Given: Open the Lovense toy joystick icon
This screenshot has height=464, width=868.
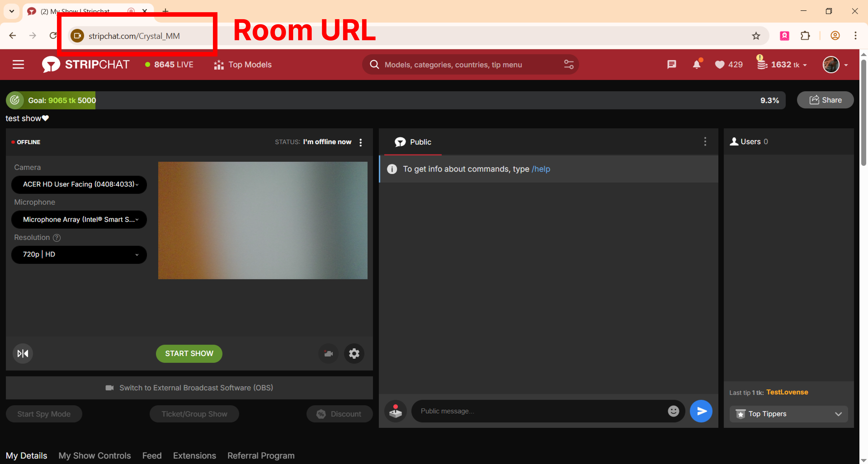Looking at the screenshot, I should pyautogui.click(x=395, y=411).
